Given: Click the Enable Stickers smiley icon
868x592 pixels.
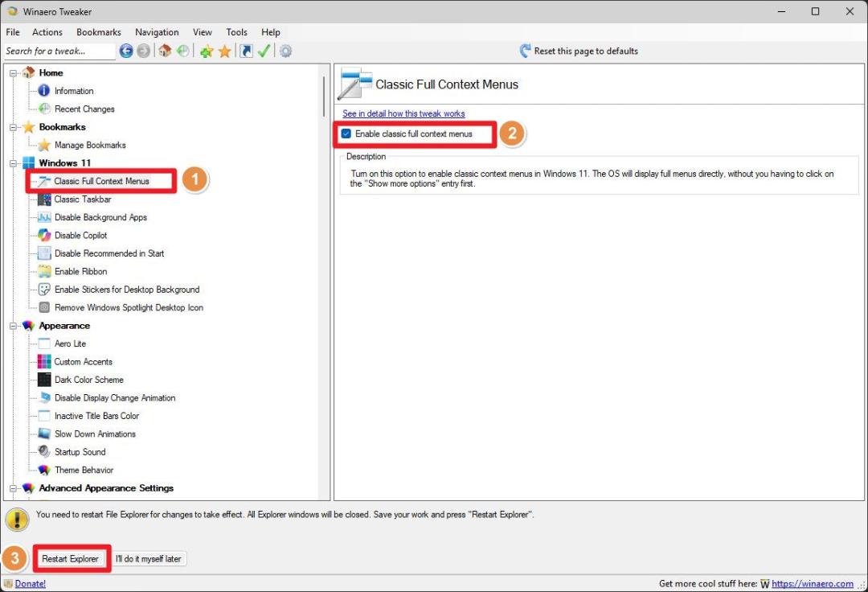Looking at the screenshot, I should click(x=43, y=290).
